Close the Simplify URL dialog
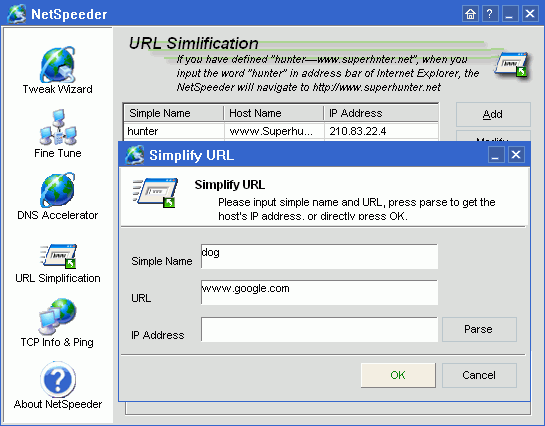The width and height of the screenshot is (545, 426). 516,155
